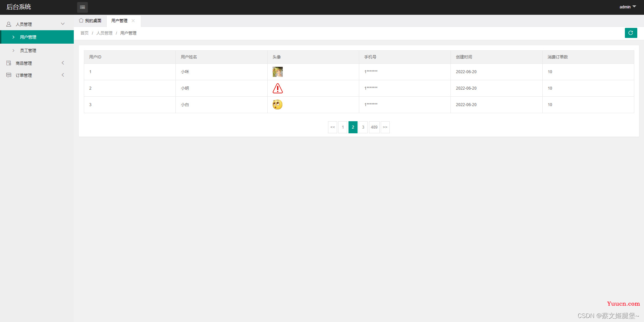Click 用户管理 breadcrumb text
Image resolution: width=644 pixels, height=322 pixels.
[128, 33]
